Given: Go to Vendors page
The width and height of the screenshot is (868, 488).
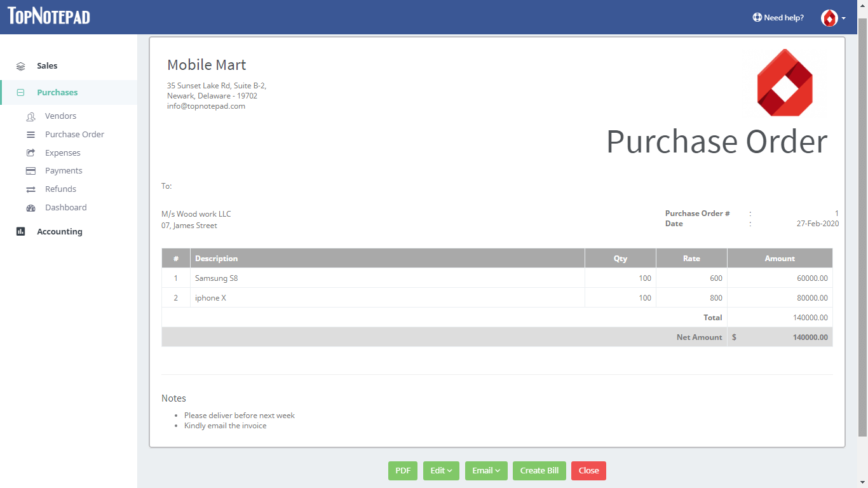Looking at the screenshot, I should pyautogui.click(x=60, y=116).
